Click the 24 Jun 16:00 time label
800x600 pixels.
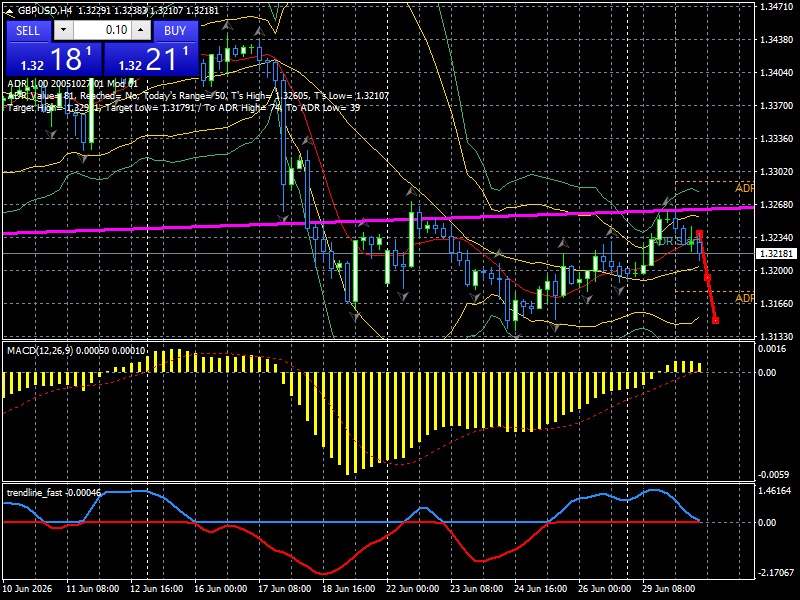[541, 589]
